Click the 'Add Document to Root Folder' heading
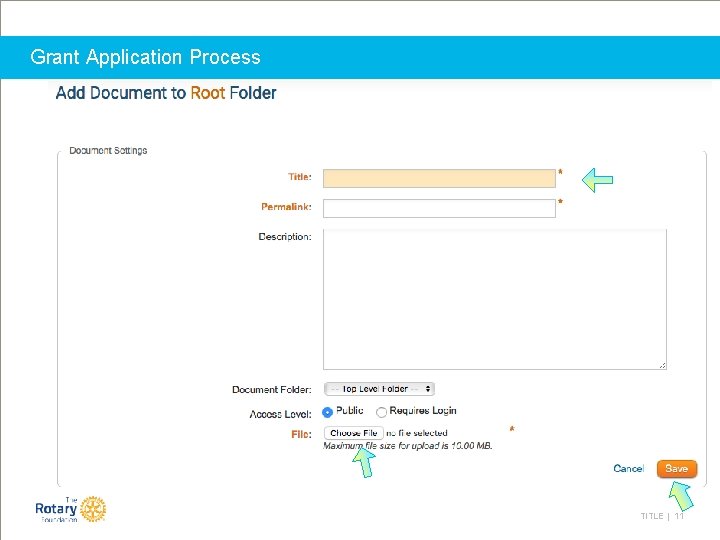 (x=166, y=93)
